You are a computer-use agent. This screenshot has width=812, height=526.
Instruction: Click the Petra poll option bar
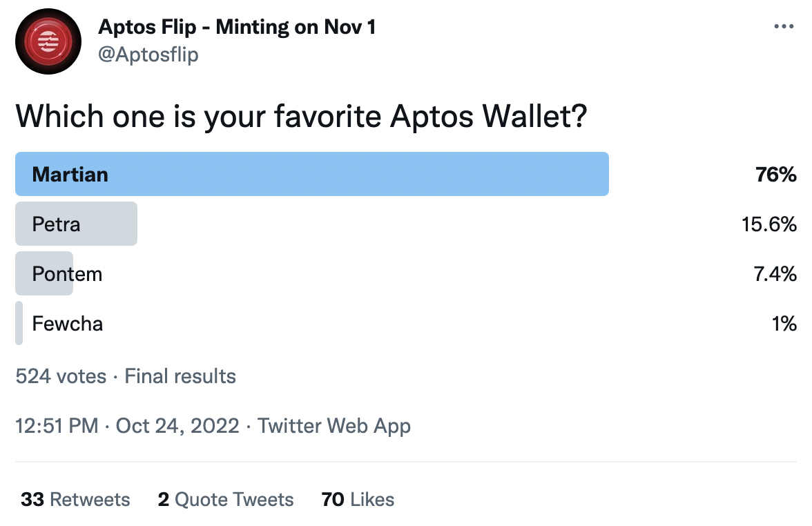(x=76, y=224)
